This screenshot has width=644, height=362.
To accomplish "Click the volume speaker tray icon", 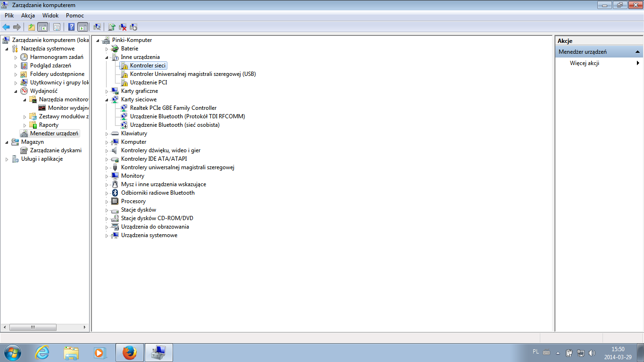I will [x=592, y=353].
